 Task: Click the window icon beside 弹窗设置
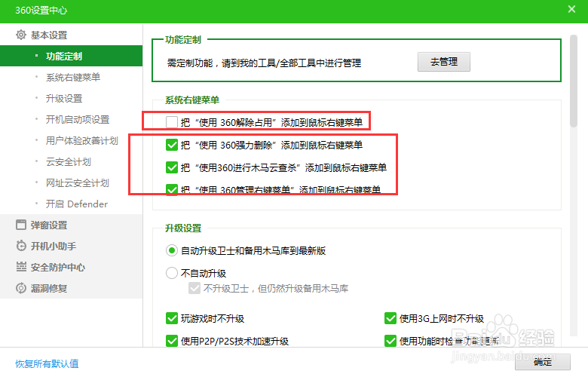pyautogui.click(x=21, y=225)
